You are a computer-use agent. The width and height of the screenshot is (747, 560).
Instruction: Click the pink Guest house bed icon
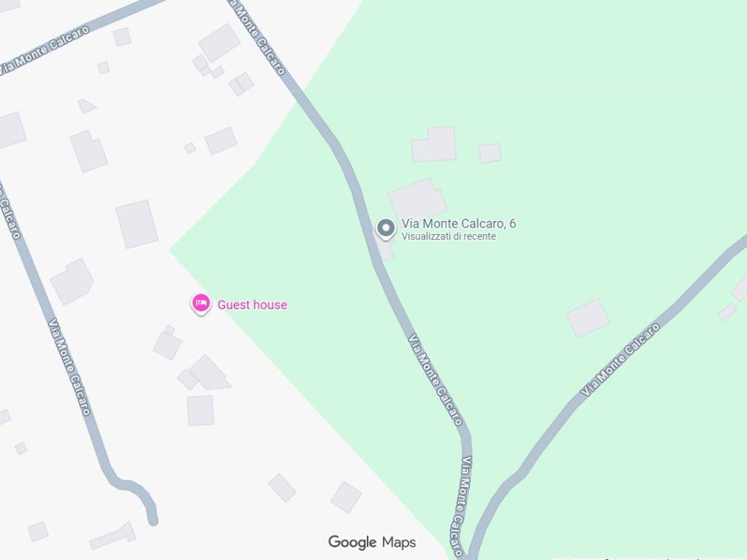pos(201,303)
